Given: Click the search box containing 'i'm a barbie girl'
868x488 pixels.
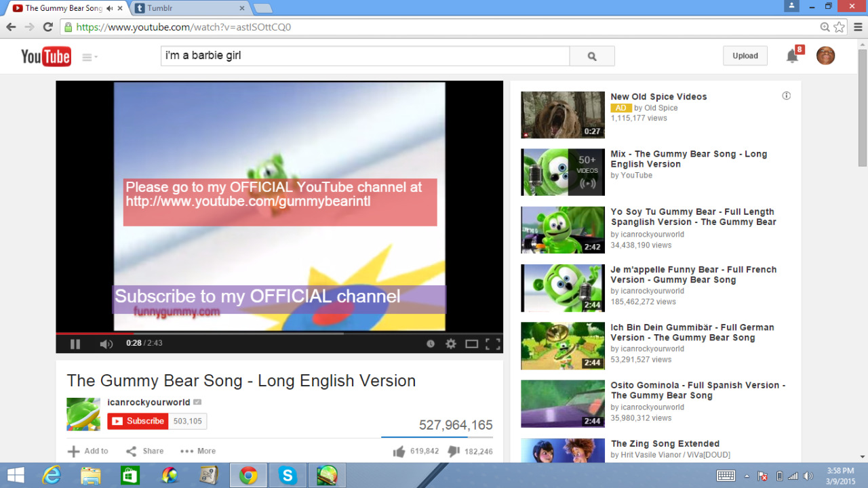Looking at the screenshot, I should point(365,56).
